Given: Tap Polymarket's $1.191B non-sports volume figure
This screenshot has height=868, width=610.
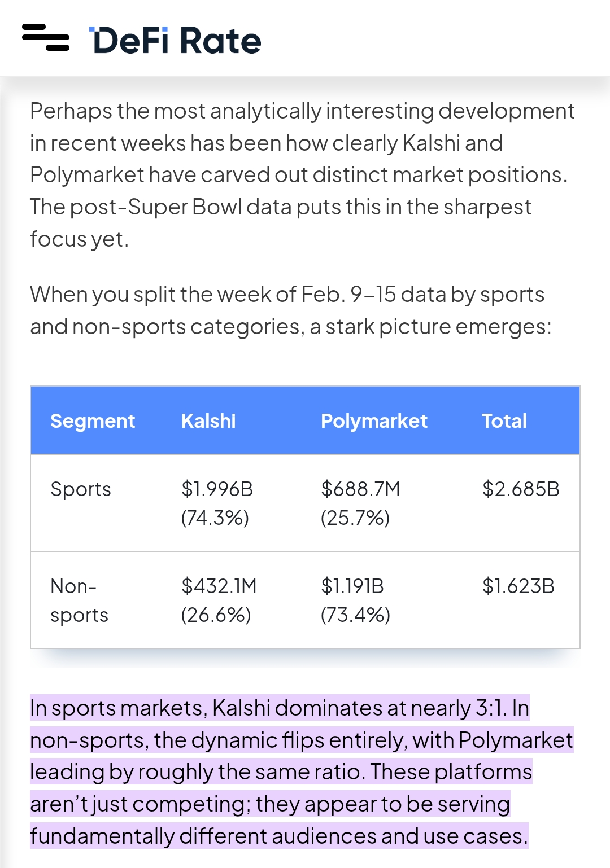Looking at the screenshot, I should (x=352, y=586).
